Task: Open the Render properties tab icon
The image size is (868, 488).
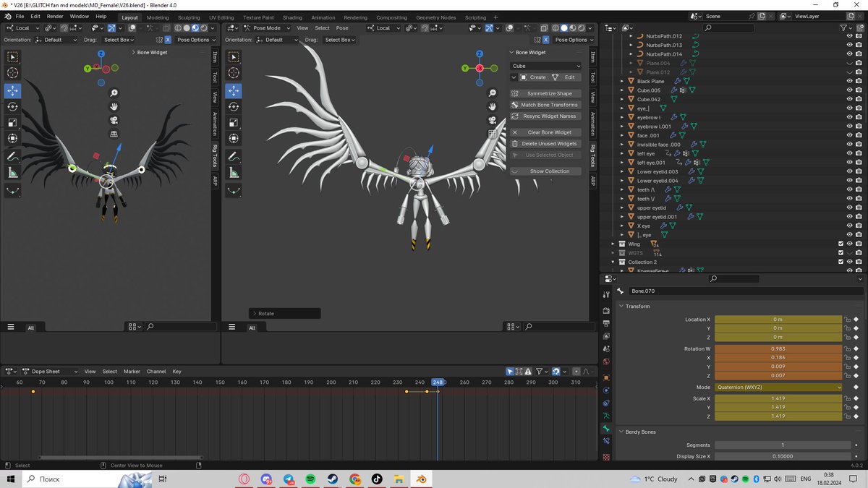Action: pos(606,311)
